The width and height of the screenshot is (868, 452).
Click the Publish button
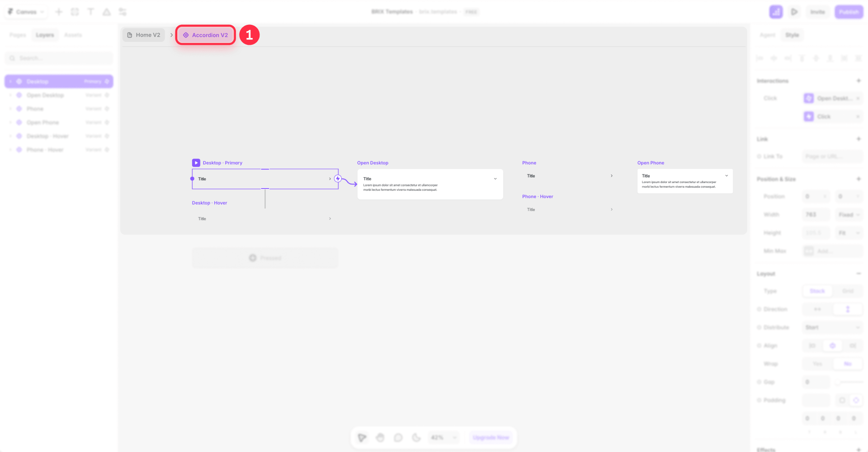click(849, 12)
